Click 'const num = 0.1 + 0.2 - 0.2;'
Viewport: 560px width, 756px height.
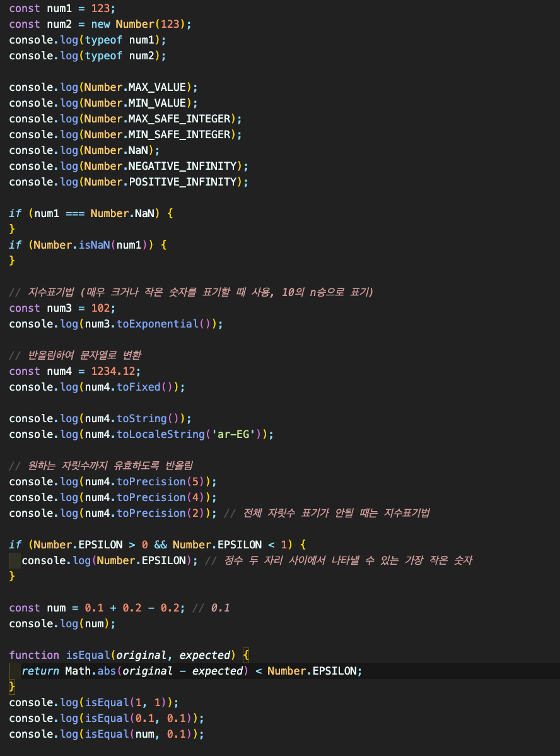(97, 608)
